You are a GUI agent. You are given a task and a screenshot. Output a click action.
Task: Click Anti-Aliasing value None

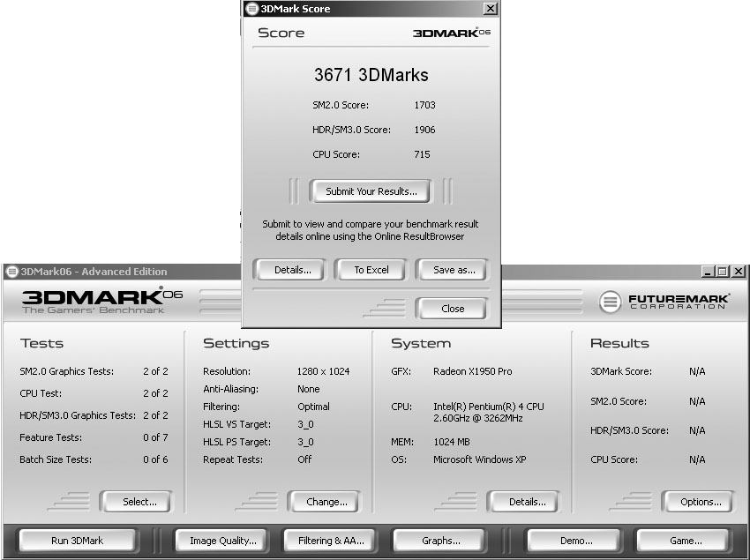tap(309, 389)
